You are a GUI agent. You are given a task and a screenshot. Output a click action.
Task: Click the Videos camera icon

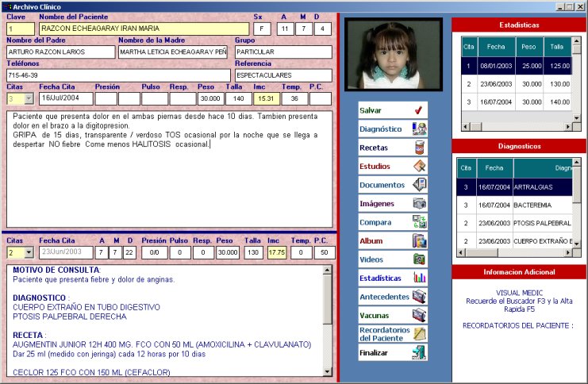point(419,259)
